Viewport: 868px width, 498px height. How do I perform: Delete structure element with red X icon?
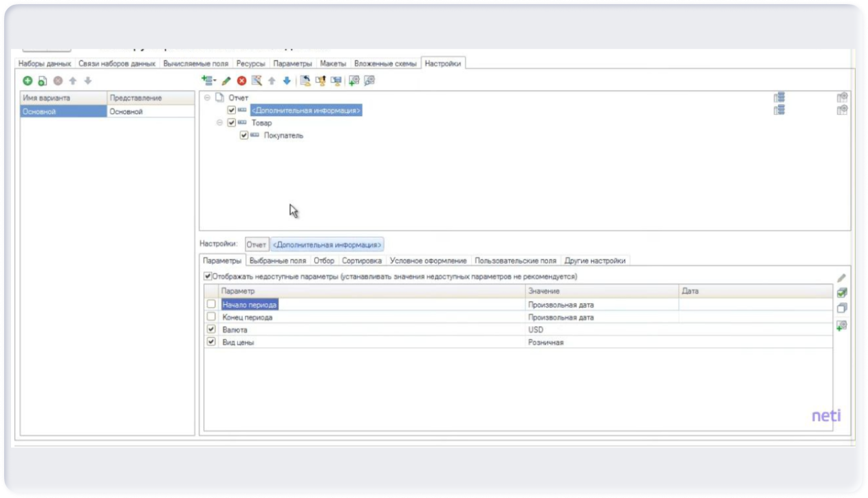click(241, 81)
